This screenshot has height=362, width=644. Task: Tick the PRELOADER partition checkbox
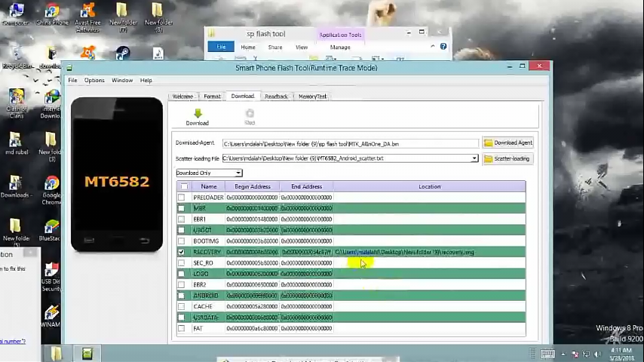181,198
